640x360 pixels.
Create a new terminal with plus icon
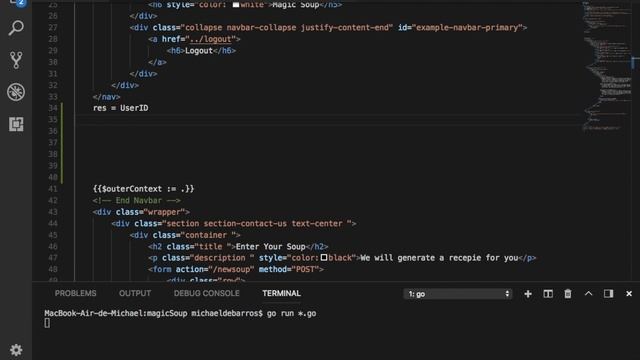(528, 294)
